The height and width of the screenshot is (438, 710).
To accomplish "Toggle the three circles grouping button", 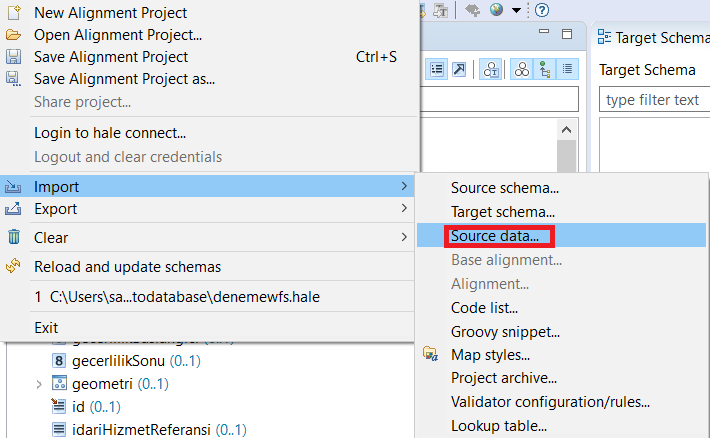I will pos(522,69).
